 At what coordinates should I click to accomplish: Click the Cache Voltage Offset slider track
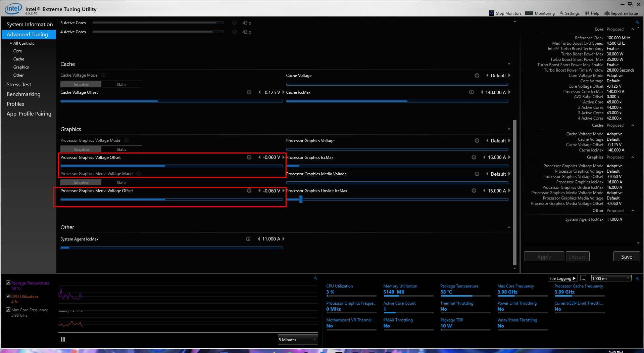click(171, 101)
